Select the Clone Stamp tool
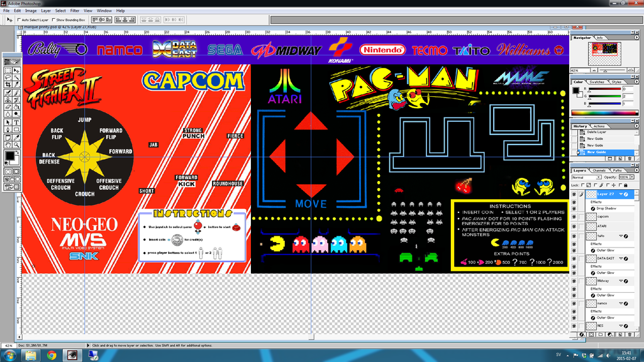 [8, 100]
